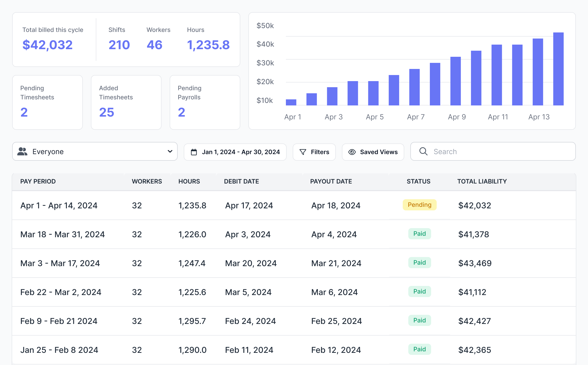Screen dimensions: 588x365
Task: Expand the Everyone dropdown chevron
Action: 170,151
